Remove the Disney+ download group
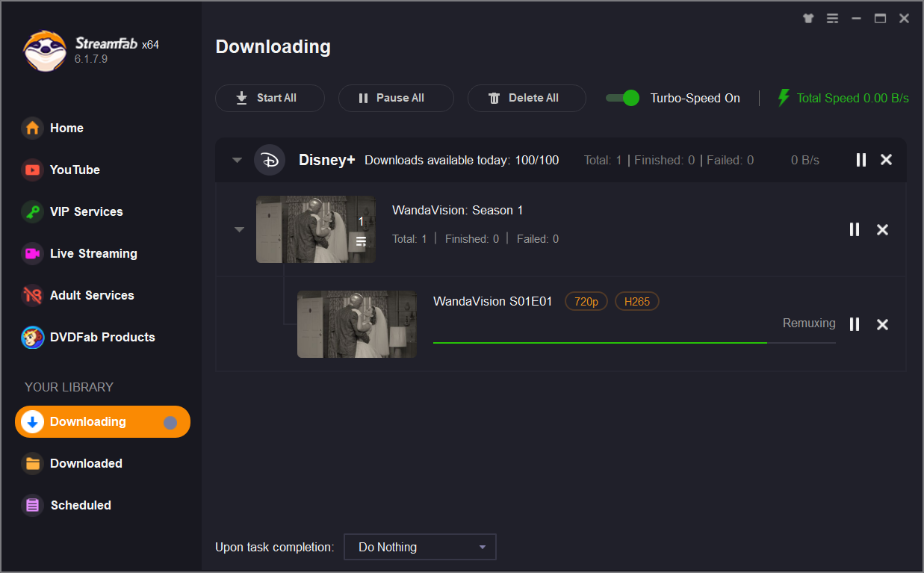This screenshot has height=573, width=924. [x=886, y=160]
